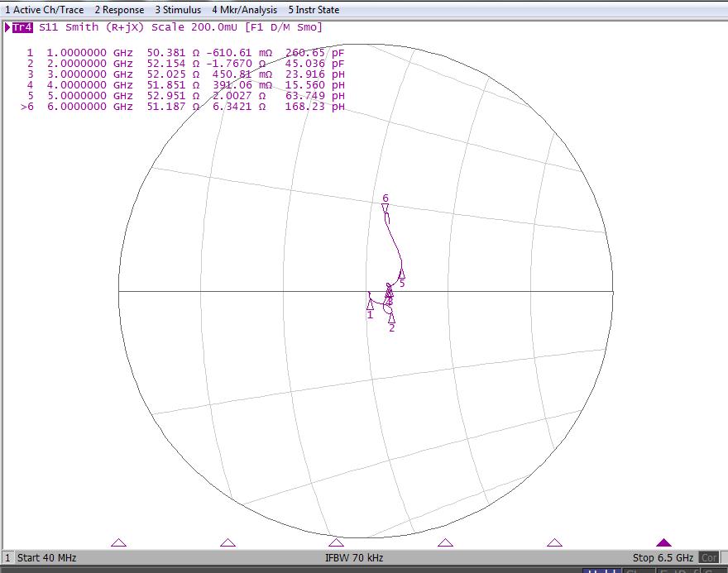This screenshot has width=728, height=573.
Task: Select the Tr4 trace label
Action: click(x=22, y=27)
